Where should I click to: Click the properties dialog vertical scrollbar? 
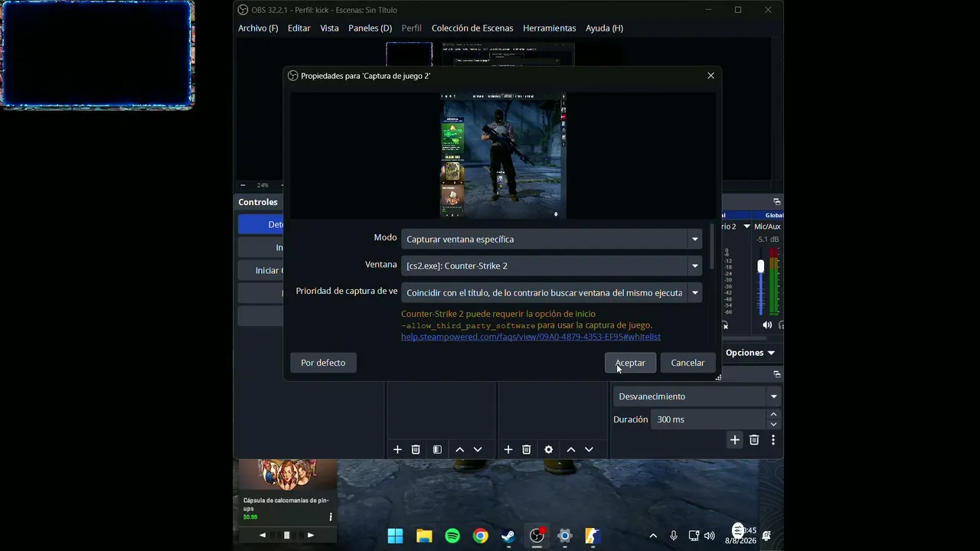[712, 246]
